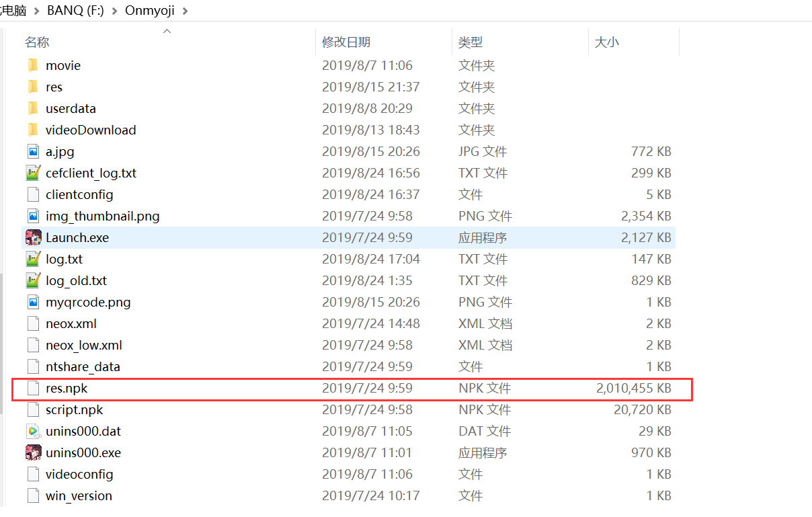Select the log_old.txt file name
This screenshot has width=812, height=517.
pyautogui.click(x=76, y=280)
